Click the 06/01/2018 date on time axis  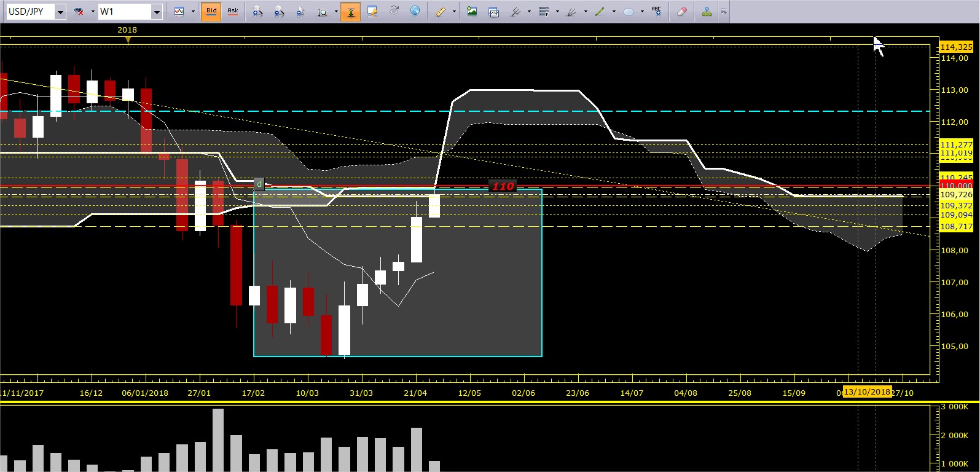click(145, 393)
